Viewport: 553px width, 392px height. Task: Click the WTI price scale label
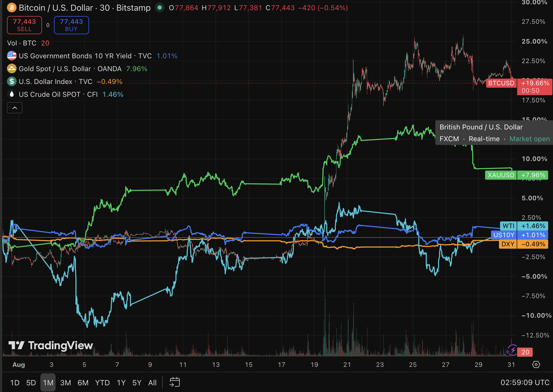point(508,226)
